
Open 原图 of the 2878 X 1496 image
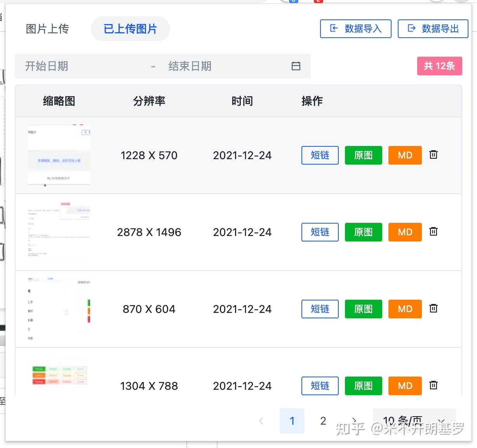click(x=364, y=232)
